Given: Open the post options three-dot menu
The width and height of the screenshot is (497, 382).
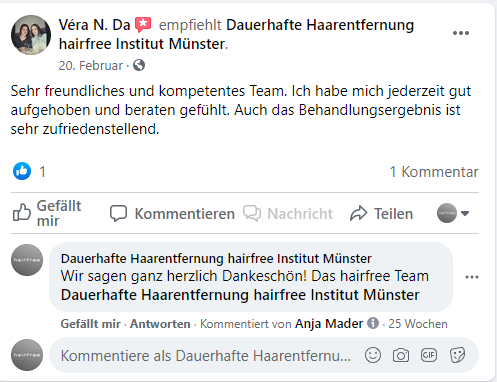Looking at the screenshot, I should click(461, 33).
